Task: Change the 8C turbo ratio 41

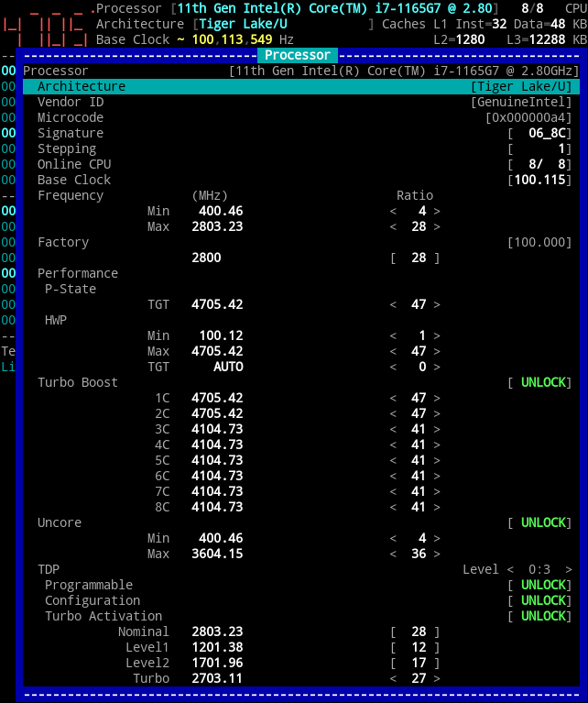Action: click(415, 507)
